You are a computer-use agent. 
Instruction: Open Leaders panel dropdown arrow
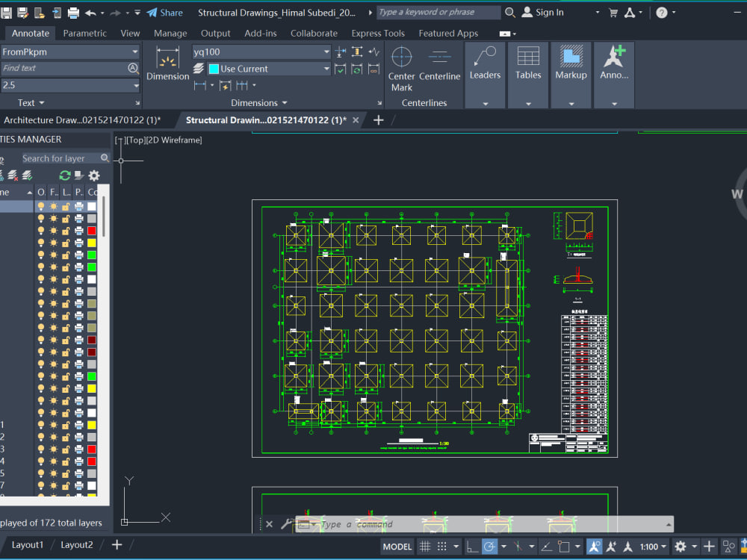(x=485, y=103)
